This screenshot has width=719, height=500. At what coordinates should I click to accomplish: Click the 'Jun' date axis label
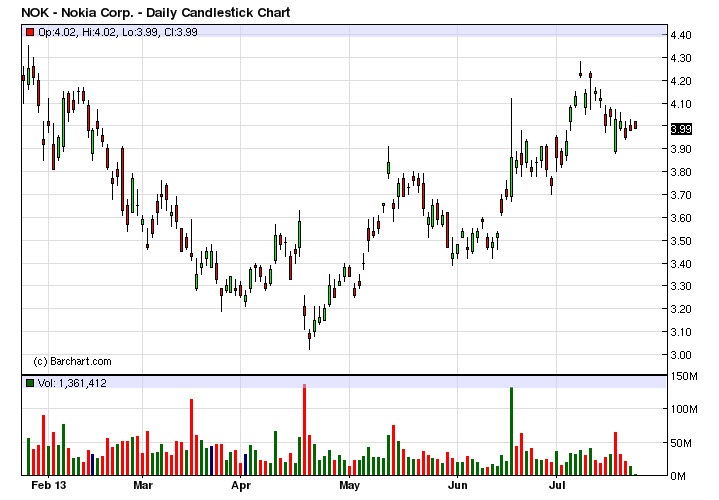coord(457,485)
